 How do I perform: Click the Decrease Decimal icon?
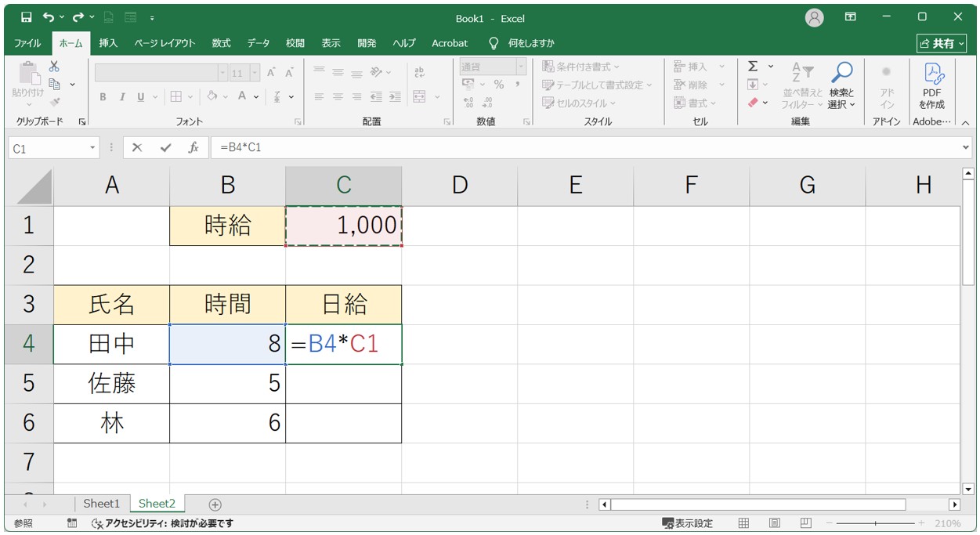click(486, 103)
